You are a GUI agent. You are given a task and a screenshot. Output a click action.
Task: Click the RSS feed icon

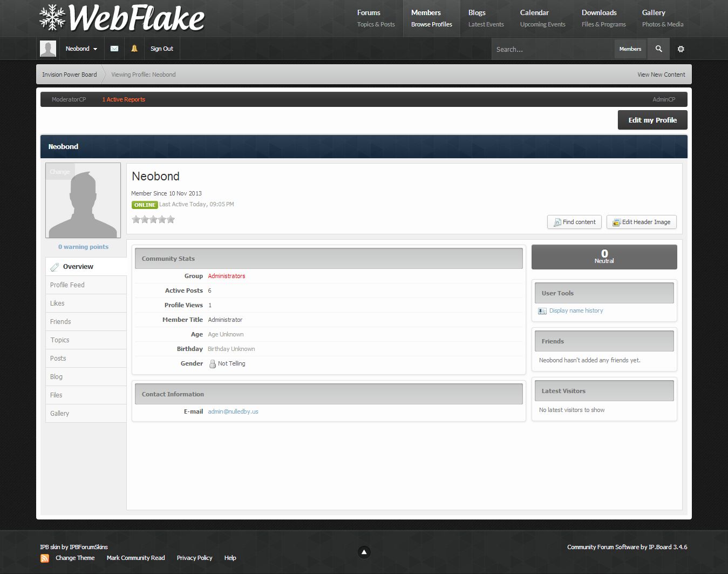(x=45, y=558)
